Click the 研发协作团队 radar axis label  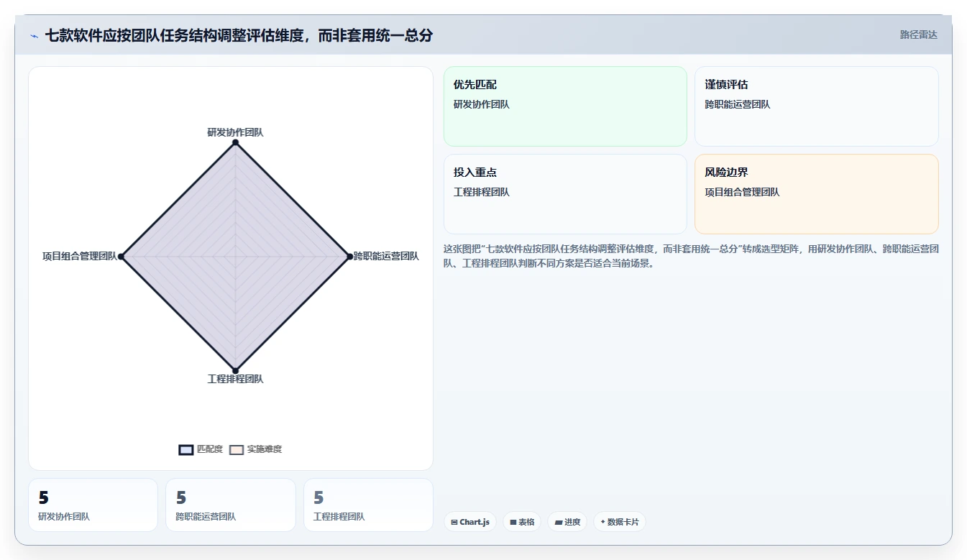[235, 132]
